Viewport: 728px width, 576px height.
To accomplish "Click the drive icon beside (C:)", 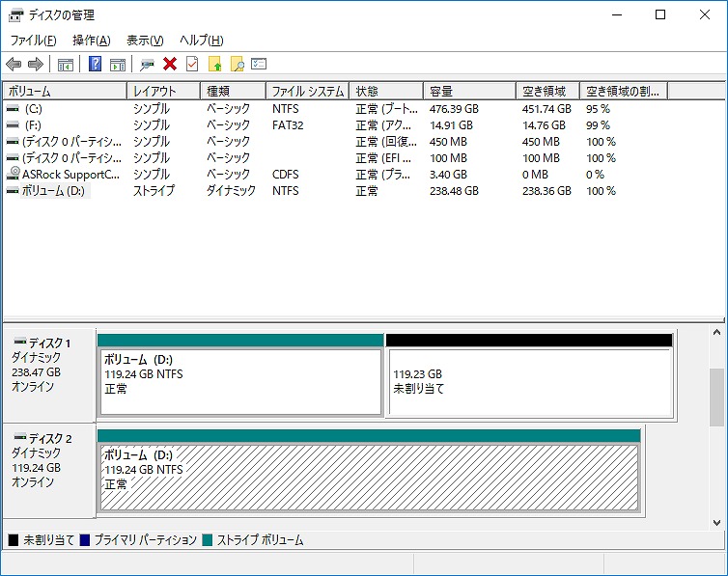I will [13, 108].
